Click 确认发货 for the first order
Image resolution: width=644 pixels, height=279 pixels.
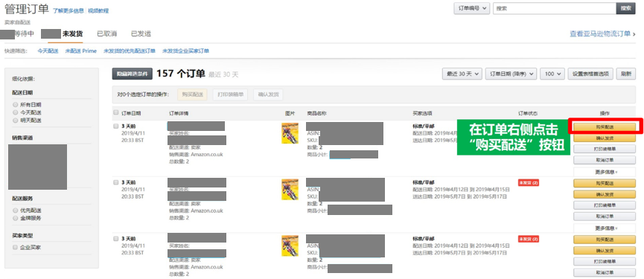[x=605, y=138]
